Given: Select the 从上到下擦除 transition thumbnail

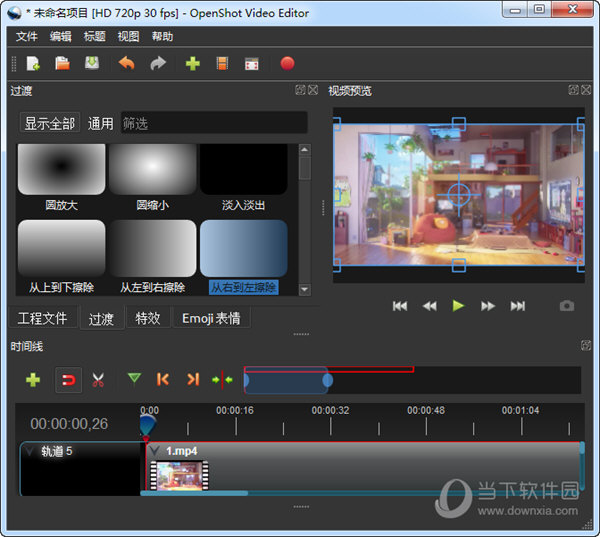Looking at the screenshot, I should click(x=62, y=248).
